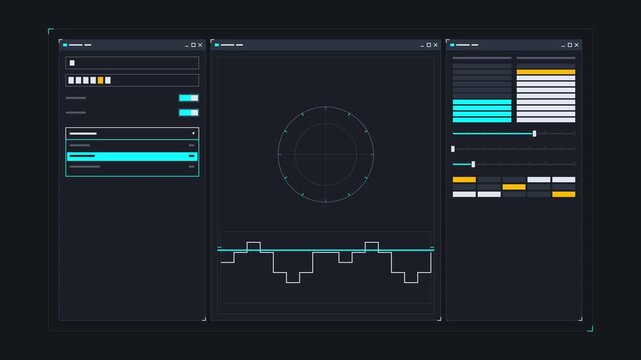Close the center dial window
641x360 pixels.
[x=435, y=45]
